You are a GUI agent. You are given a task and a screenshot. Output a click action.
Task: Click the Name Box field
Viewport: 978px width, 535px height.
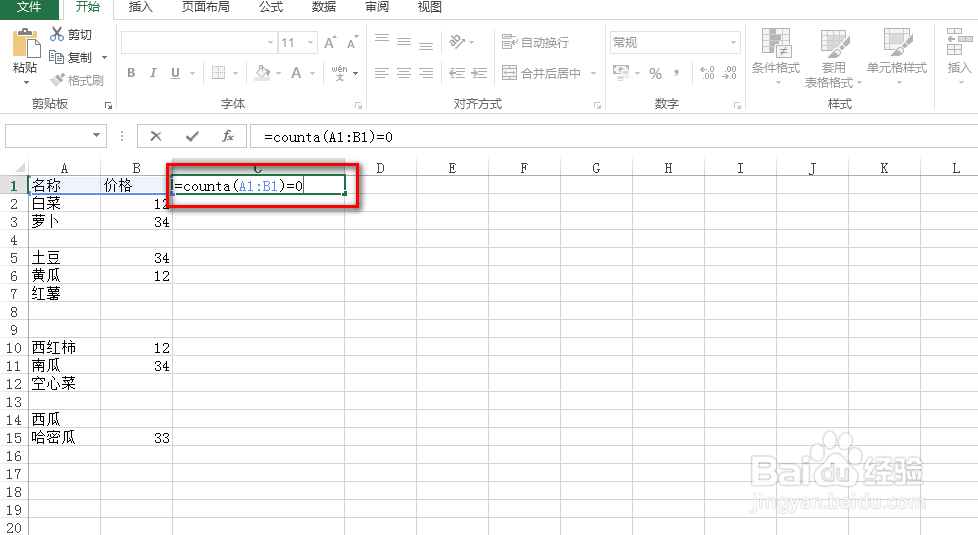47,136
